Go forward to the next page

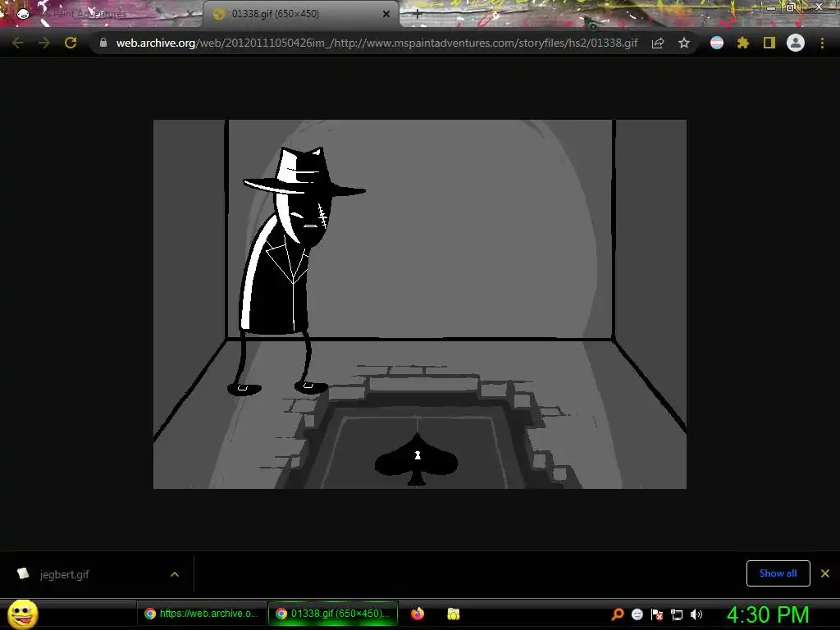pyautogui.click(x=44, y=43)
